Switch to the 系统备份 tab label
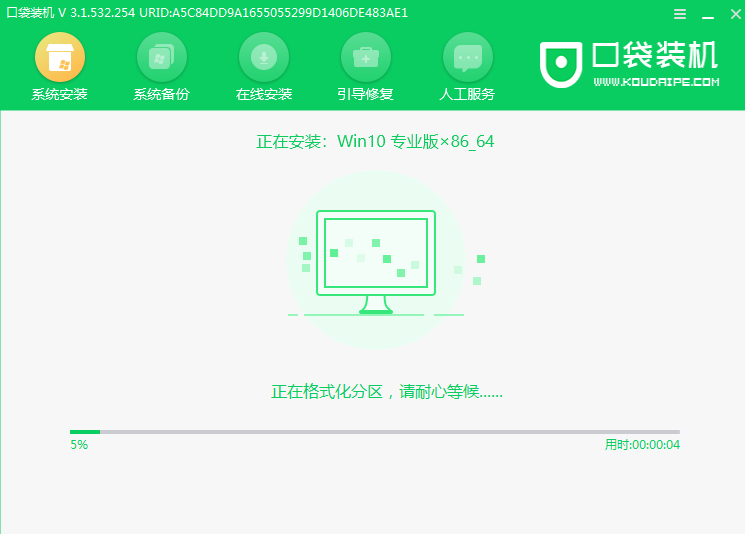 (161, 95)
